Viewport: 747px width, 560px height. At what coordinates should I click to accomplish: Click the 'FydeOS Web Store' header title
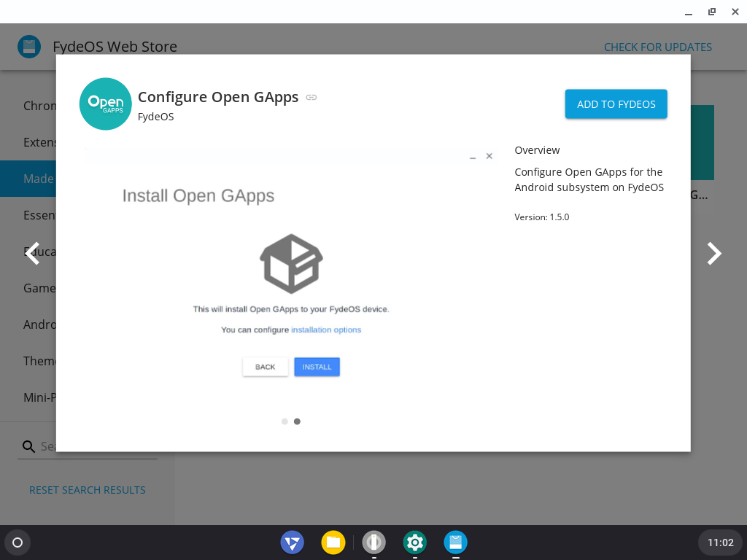click(x=115, y=47)
